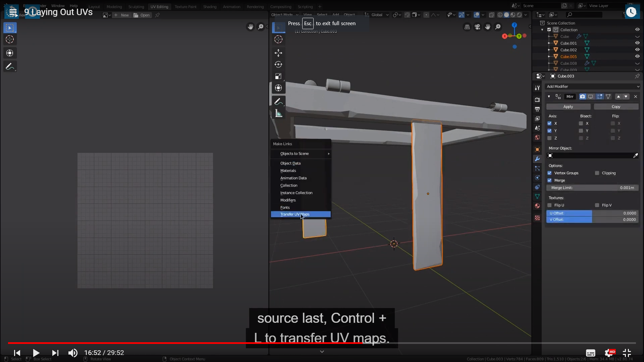Select the Annotate tool in 3D viewport
This screenshot has height=362, width=644.
tap(278, 102)
